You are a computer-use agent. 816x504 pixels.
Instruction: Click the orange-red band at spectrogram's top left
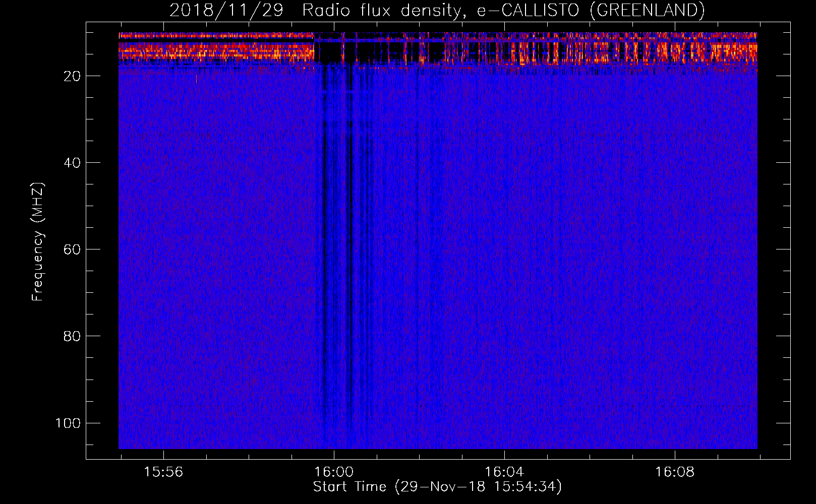pos(212,50)
